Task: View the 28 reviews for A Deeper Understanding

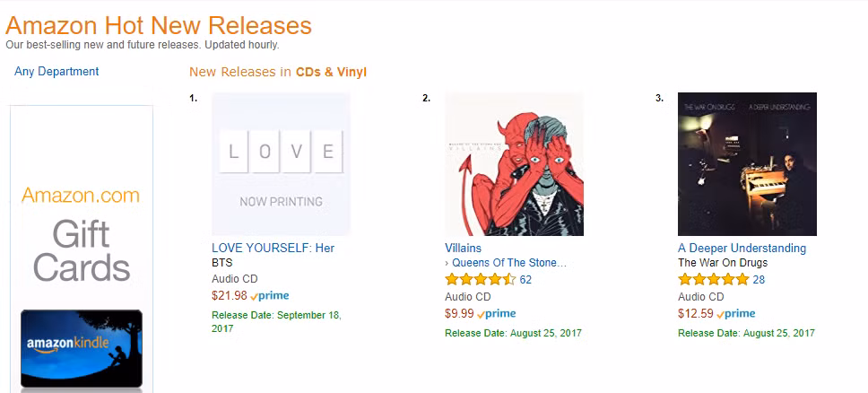Action: click(x=759, y=280)
